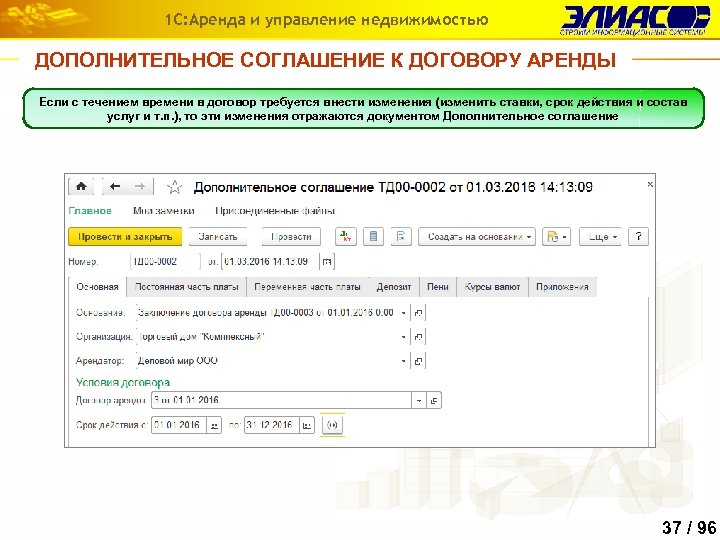The image size is (720, 540).
Task: Open the Договор аренды record icon
Action: click(434, 400)
